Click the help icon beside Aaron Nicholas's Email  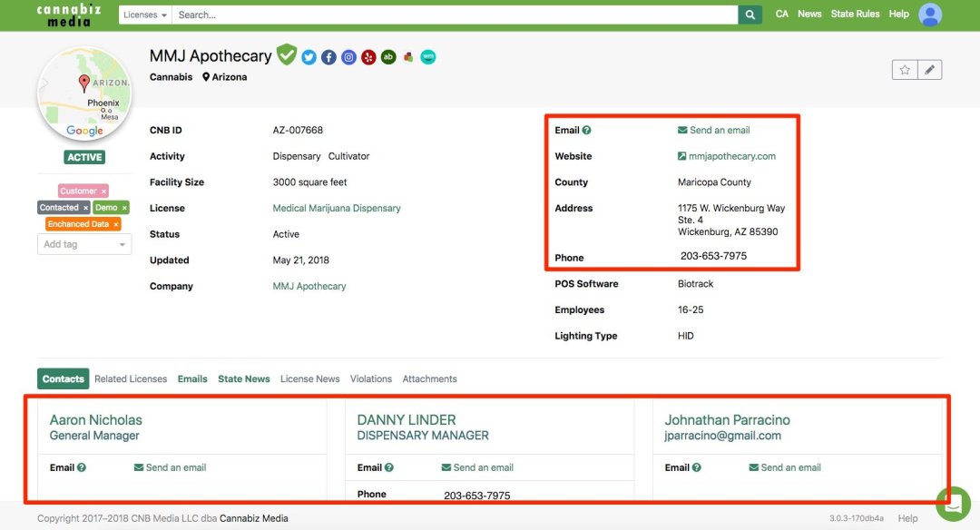(82, 467)
